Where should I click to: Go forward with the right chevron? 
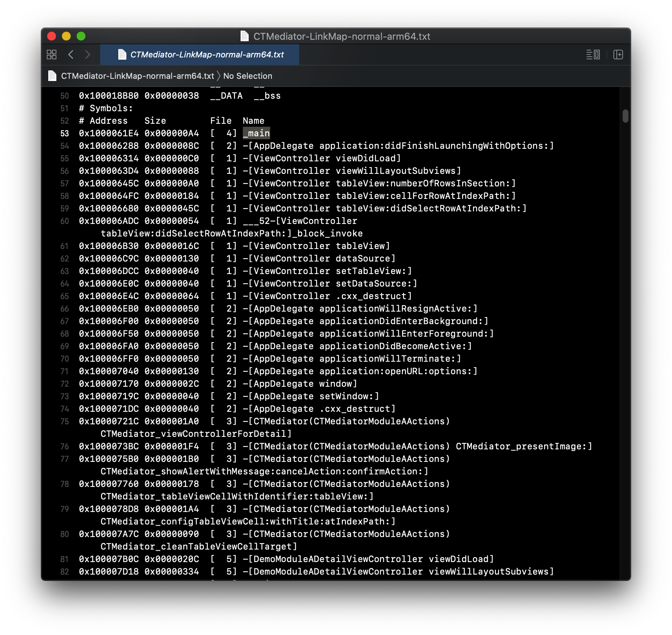[88, 55]
